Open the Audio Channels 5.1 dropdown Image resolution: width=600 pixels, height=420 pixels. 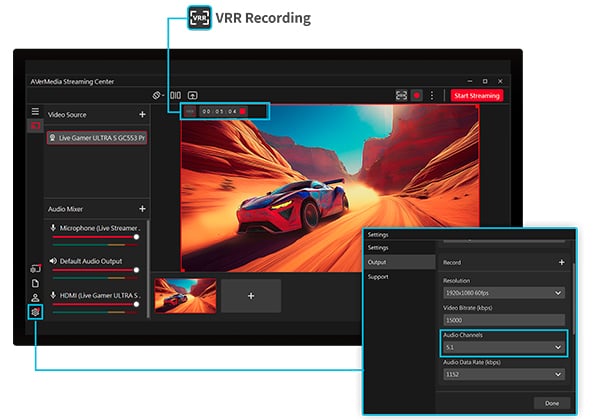click(x=504, y=347)
